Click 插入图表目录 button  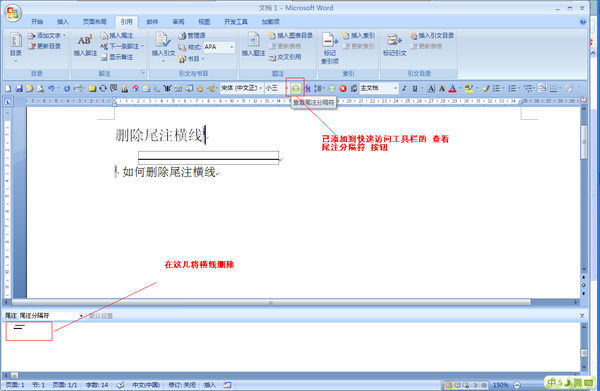290,36
